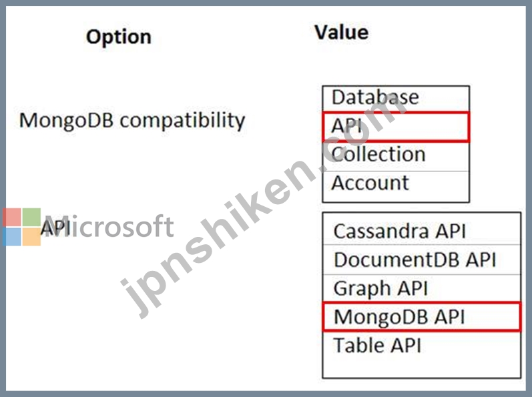Choose the highlighted API option
This screenshot has height=397, width=532.
396,127
